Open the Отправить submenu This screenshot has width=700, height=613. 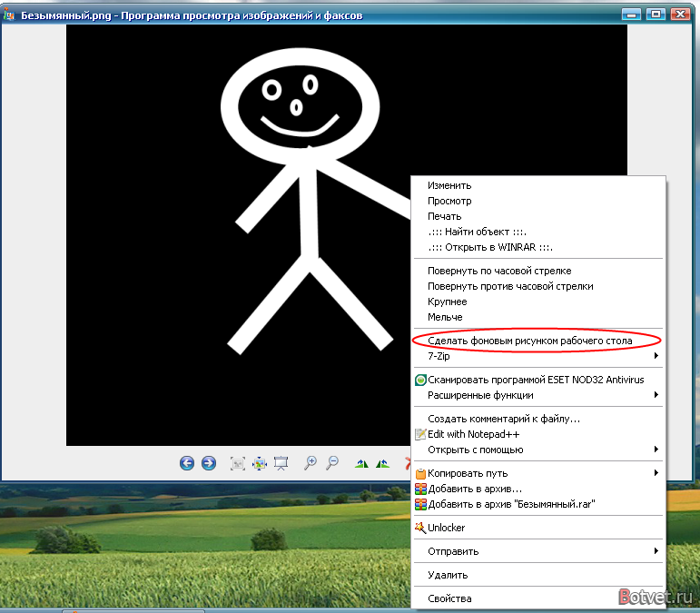click(538, 551)
